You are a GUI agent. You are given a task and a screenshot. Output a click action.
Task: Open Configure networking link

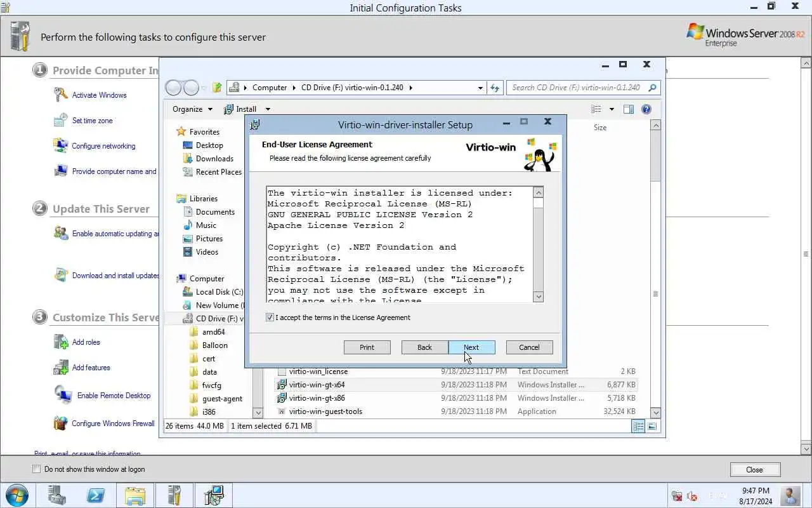coord(103,146)
